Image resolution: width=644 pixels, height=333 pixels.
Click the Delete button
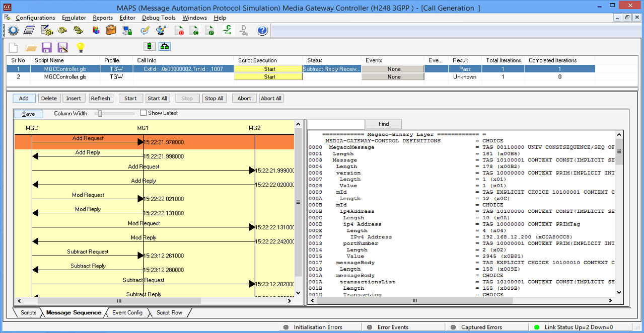(49, 98)
